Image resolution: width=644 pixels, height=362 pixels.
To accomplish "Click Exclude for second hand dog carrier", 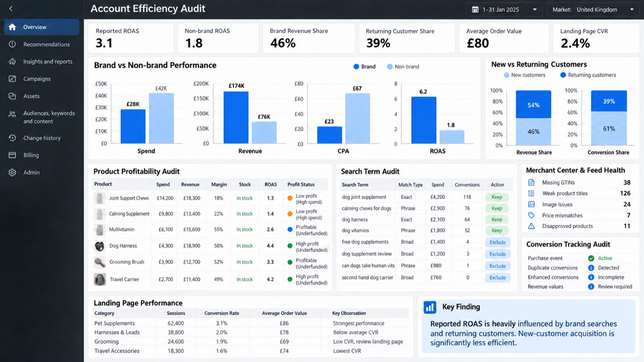I will [x=498, y=278].
